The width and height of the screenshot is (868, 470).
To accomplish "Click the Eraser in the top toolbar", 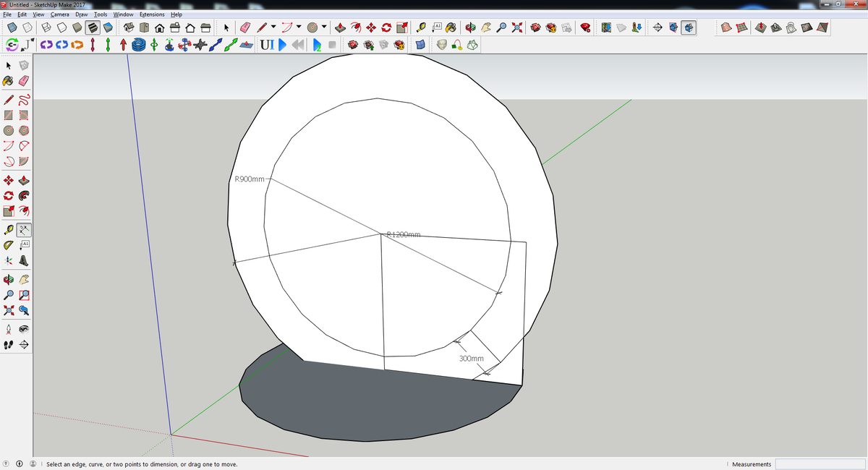I will point(244,27).
